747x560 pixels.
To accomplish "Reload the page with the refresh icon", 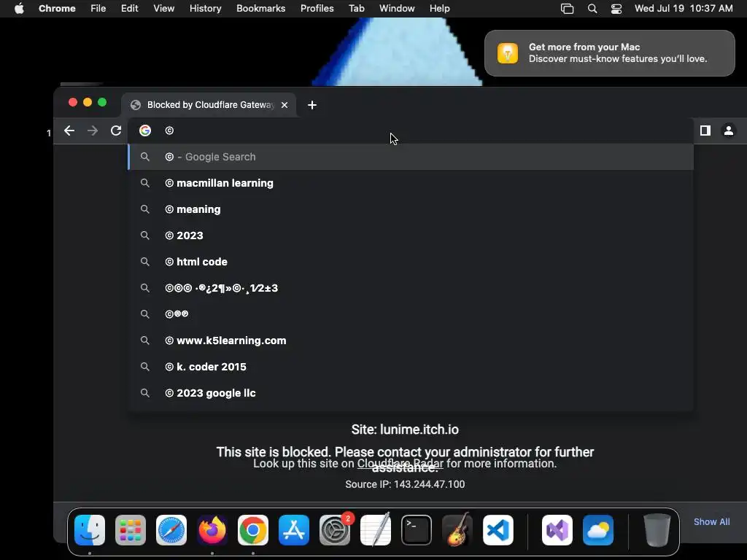I will coord(116,131).
